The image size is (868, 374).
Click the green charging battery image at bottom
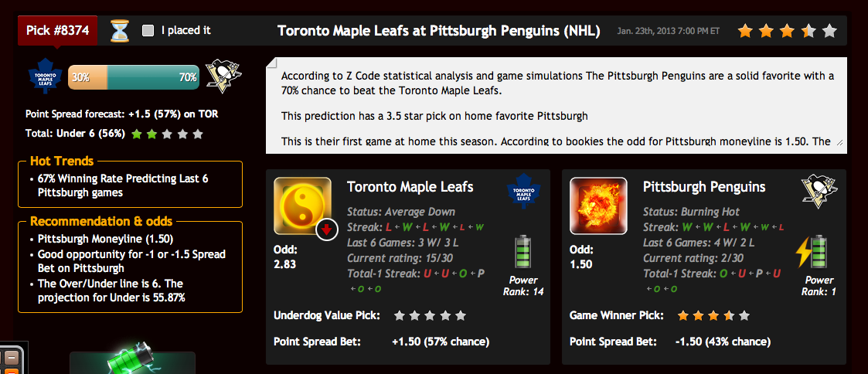tap(132, 359)
